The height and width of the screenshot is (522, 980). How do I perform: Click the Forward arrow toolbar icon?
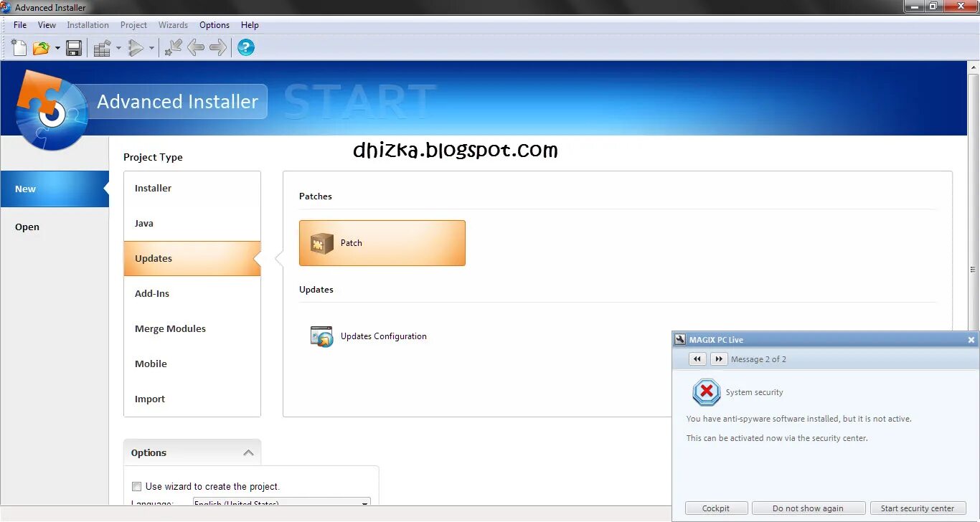pos(218,48)
